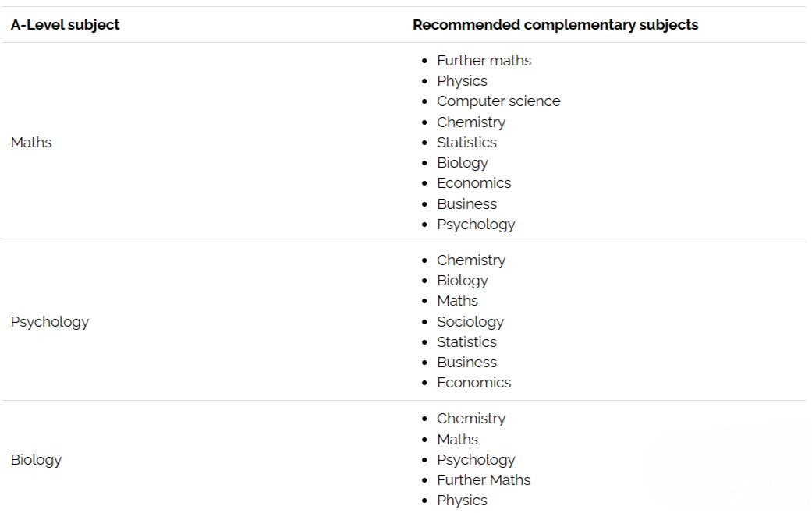Click 'Statistics' in the Maths row list

[466, 143]
